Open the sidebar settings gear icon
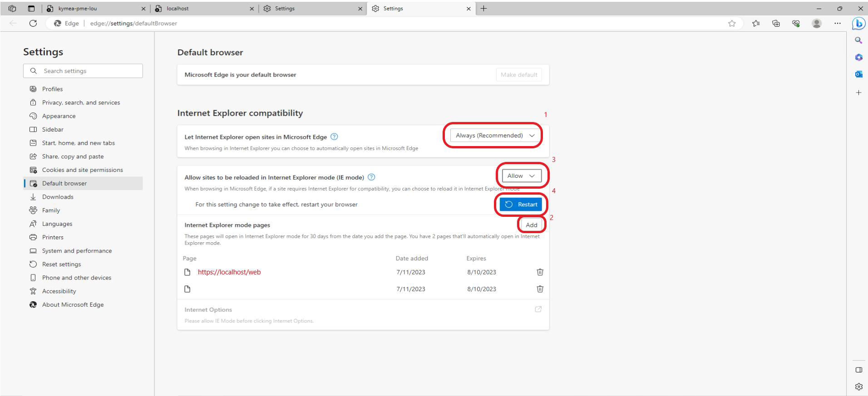The width and height of the screenshot is (868, 396). (858, 387)
